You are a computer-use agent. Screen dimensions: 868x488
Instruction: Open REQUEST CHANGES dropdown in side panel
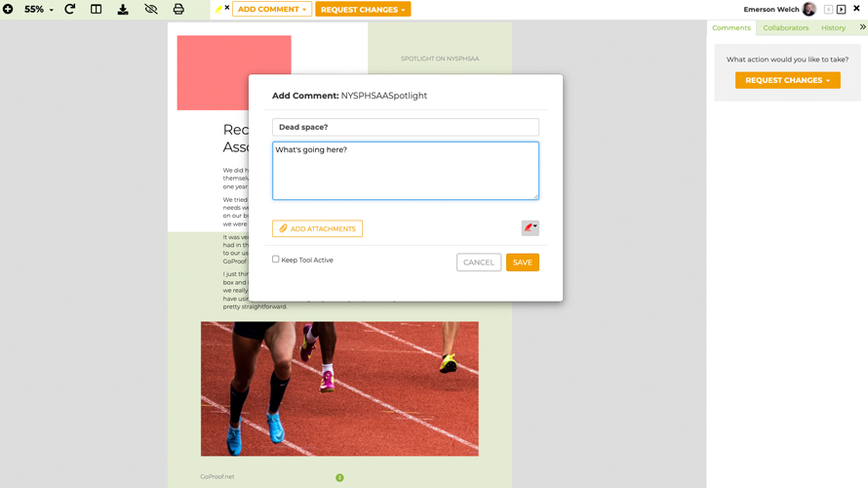(788, 80)
